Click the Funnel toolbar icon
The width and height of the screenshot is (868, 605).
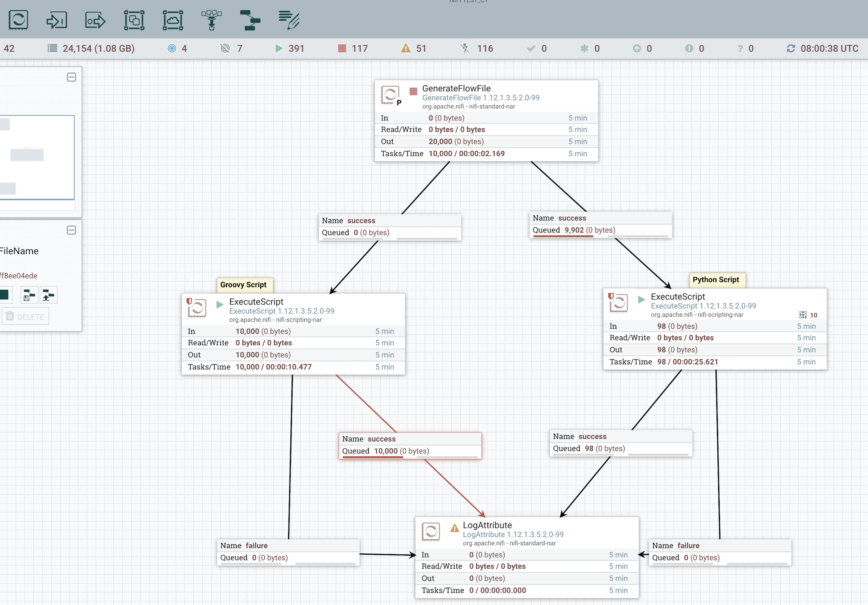pos(211,20)
